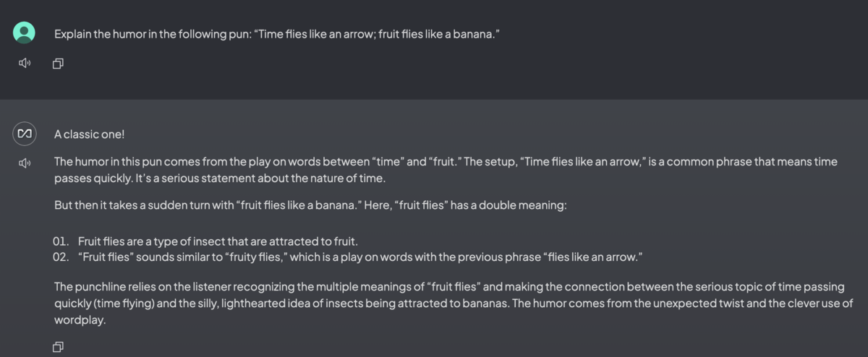Click the "01." list number marker
Screen dimensions: 868x357
click(x=61, y=241)
